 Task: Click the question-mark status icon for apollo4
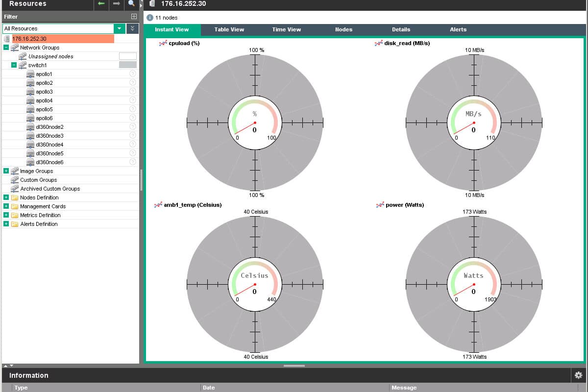click(132, 100)
